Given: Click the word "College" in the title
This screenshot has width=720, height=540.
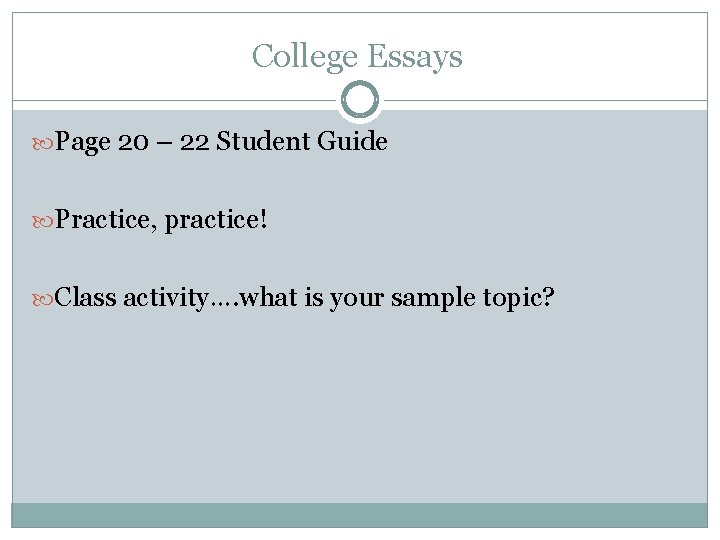Looking at the screenshot, I should pyautogui.click(x=304, y=56).
